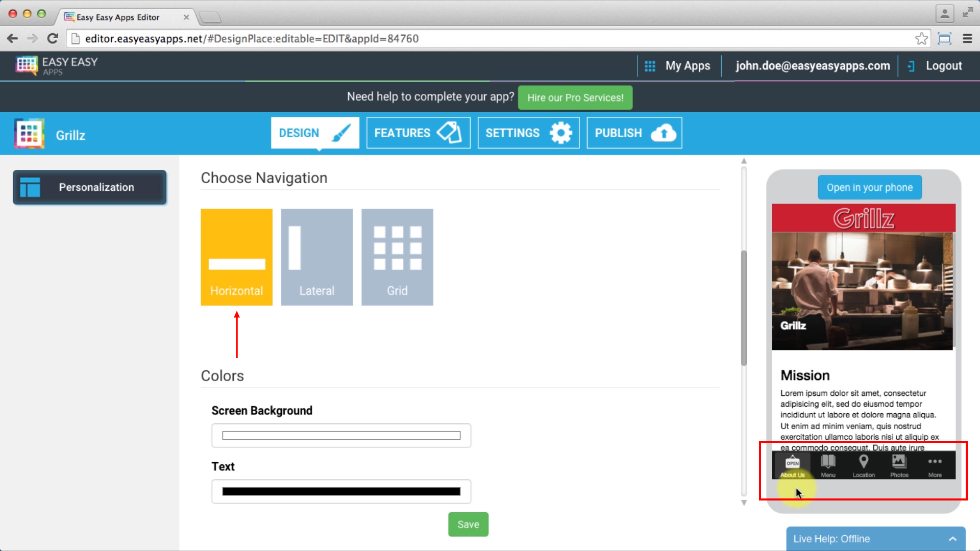Click the Open in your phone button
Image resolution: width=980 pixels, height=551 pixels.
point(870,187)
